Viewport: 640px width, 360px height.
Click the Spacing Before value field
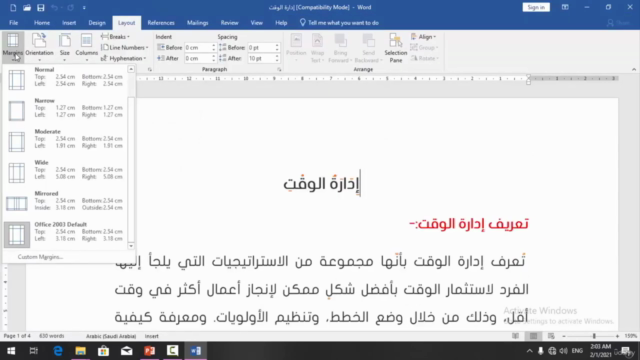261,47
